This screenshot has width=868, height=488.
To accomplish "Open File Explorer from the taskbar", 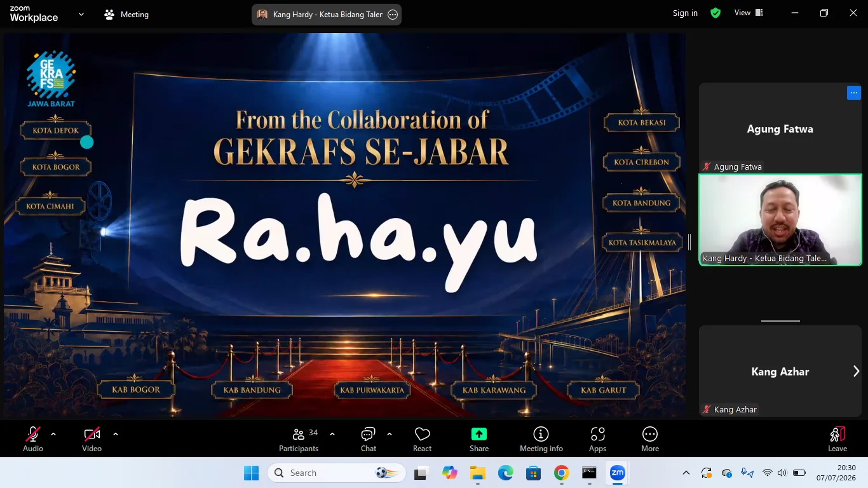I will point(477,473).
